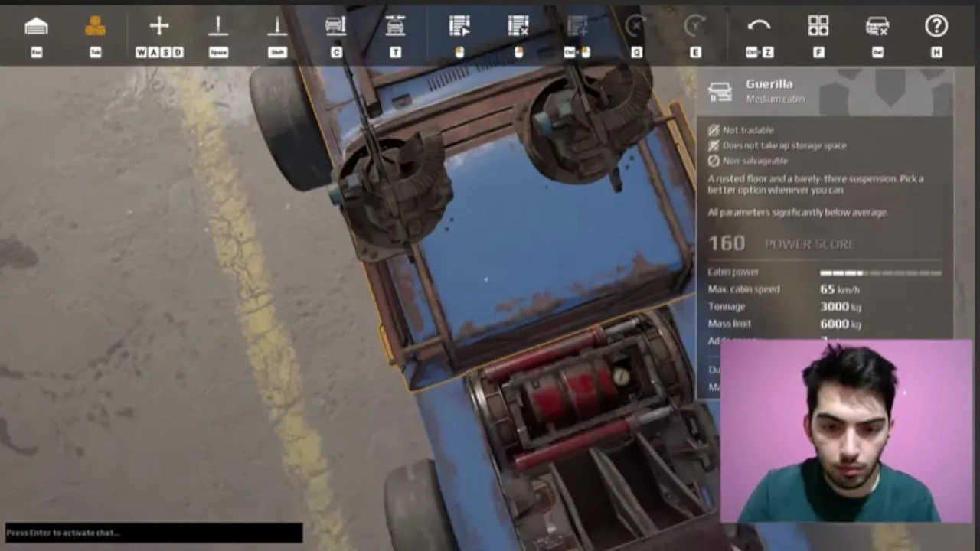The height and width of the screenshot is (551, 980).
Task: Click the move camera down icon (Shift)
Action: click(x=277, y=27)
